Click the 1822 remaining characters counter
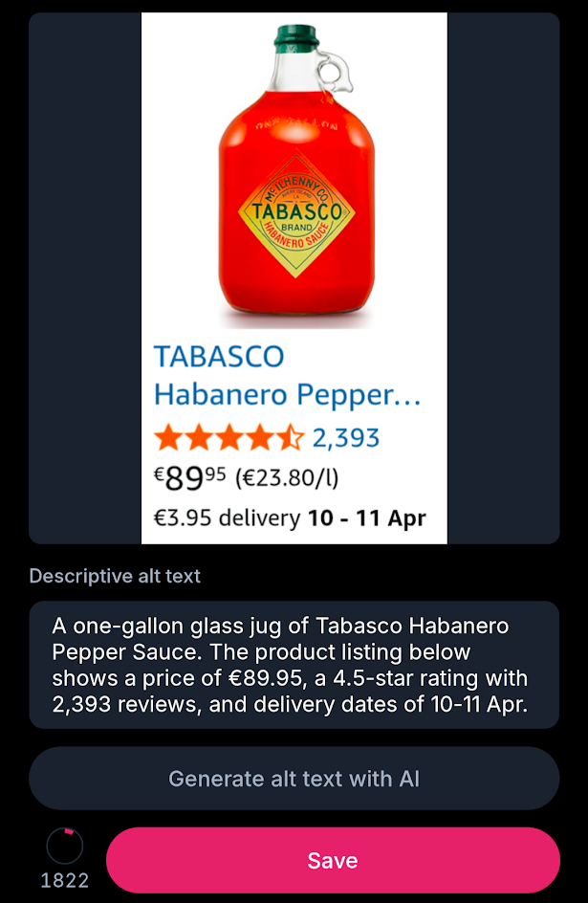Viewport: 588px width, 903px height. (65, 881)
